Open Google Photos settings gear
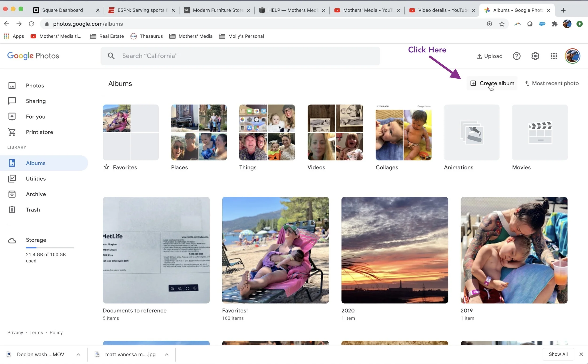588x364 pixels. pos(535,56)
